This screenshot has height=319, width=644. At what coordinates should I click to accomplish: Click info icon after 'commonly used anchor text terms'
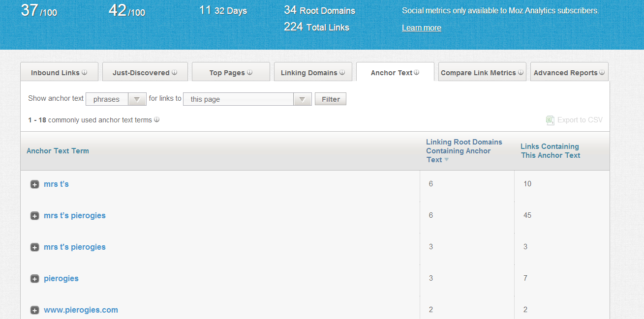point(156,119)
